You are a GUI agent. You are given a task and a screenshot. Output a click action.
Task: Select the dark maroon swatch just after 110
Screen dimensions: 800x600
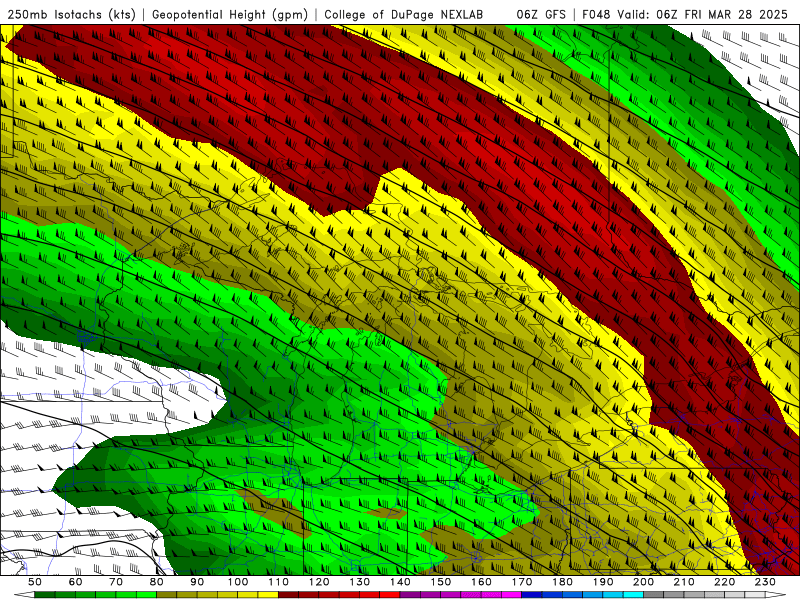[x=289, y=595]
